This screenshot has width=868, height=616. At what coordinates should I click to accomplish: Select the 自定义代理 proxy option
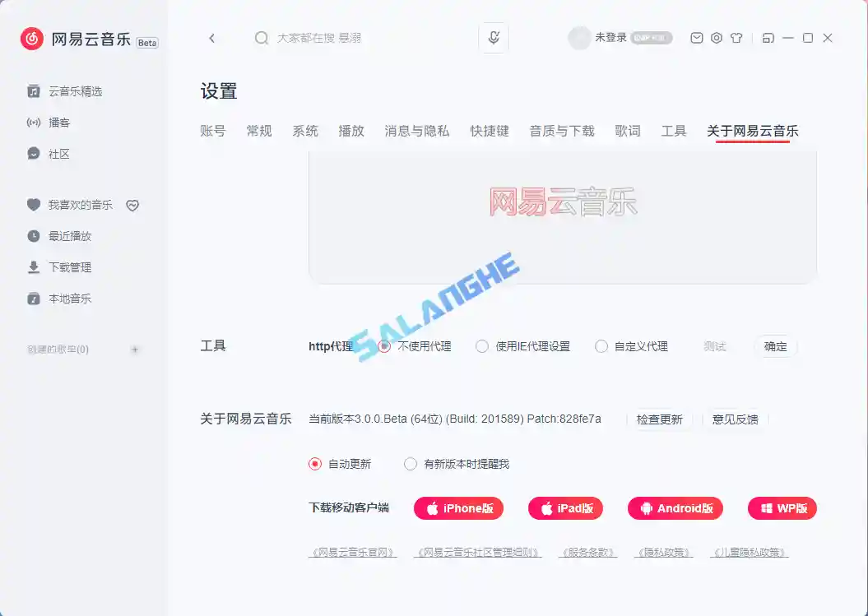[601, 346]
